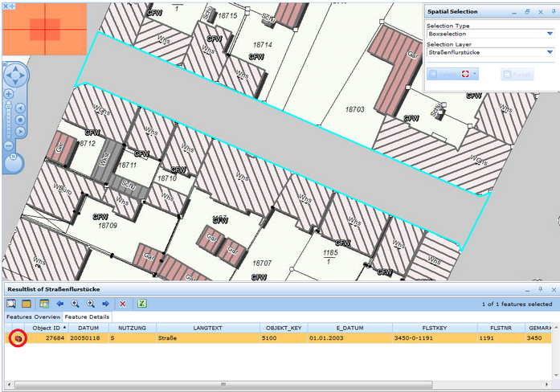Open the Feature Details tab

pos(87,317)
